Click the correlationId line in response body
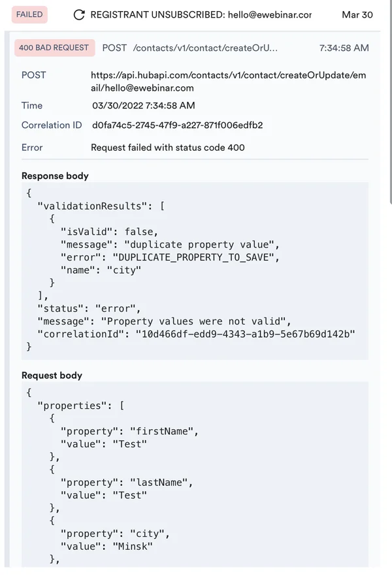This screenshot has width=392, height=578. (x=196, y=334)
